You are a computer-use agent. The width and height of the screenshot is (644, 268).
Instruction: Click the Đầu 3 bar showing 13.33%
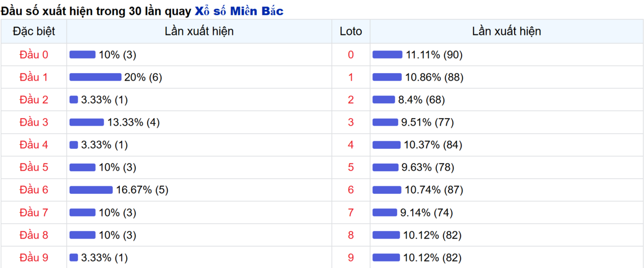[x=87, y=122]
